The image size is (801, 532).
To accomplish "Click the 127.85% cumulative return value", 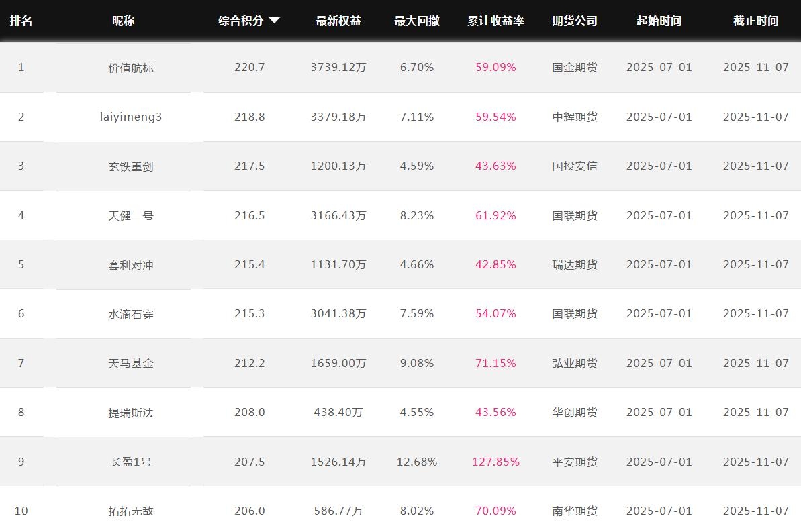I will 496,462.
